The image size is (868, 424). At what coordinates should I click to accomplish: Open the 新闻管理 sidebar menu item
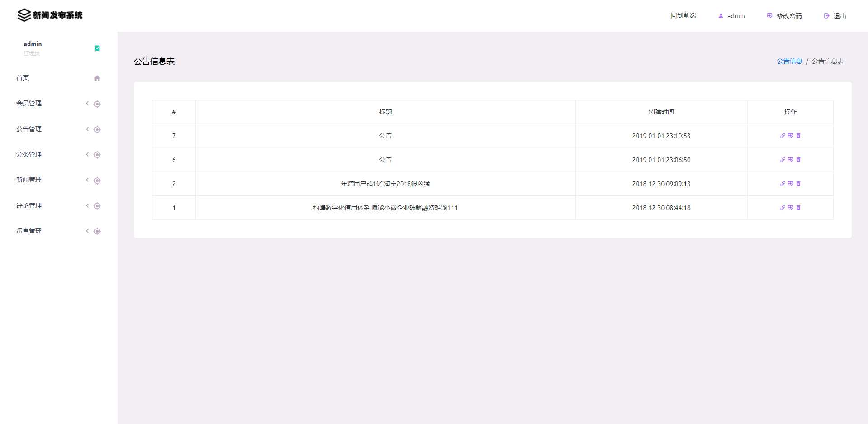[29, 180]
